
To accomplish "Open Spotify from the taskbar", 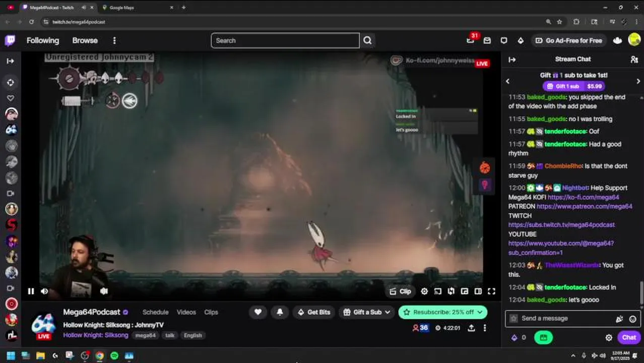I will (114, 356).
